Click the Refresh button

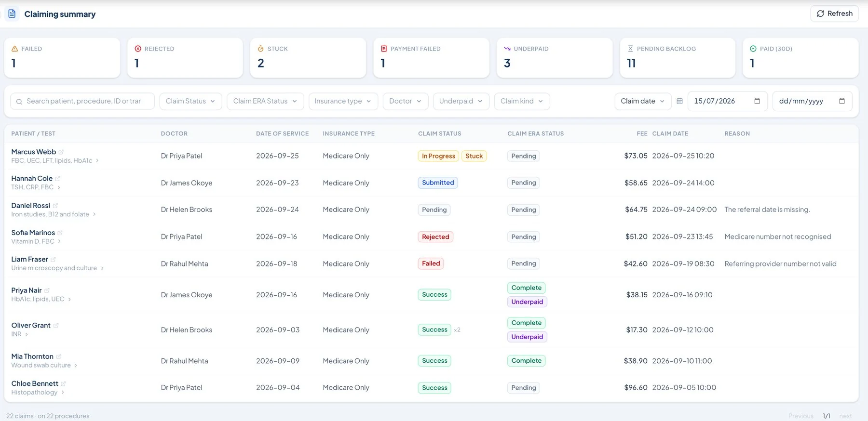click(x=835, y=13)
